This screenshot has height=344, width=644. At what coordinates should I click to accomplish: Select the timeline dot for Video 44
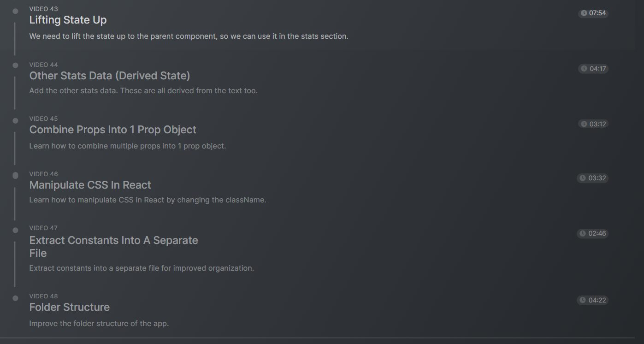tap(15, 65)
